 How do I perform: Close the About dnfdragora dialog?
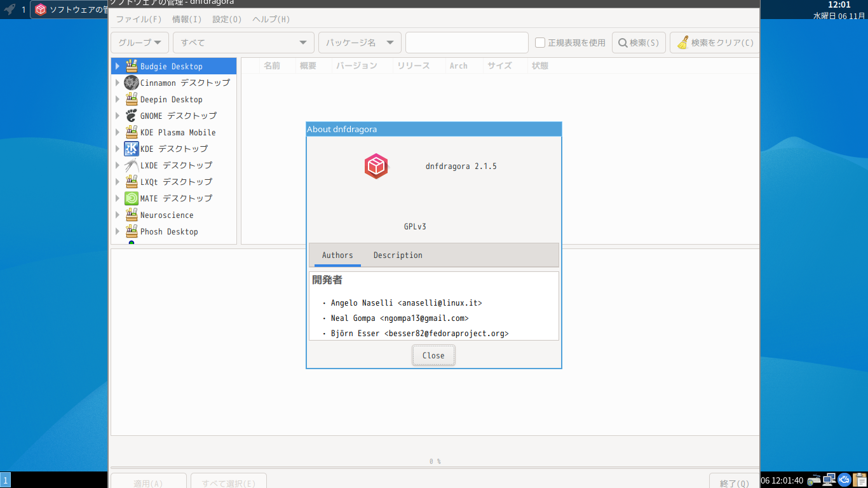(x=433, y=355)
